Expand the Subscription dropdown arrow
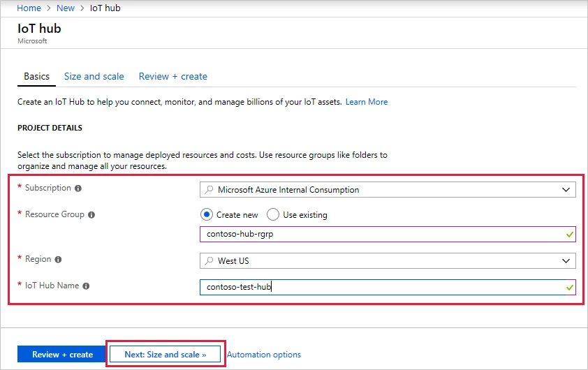 (566, 190)
